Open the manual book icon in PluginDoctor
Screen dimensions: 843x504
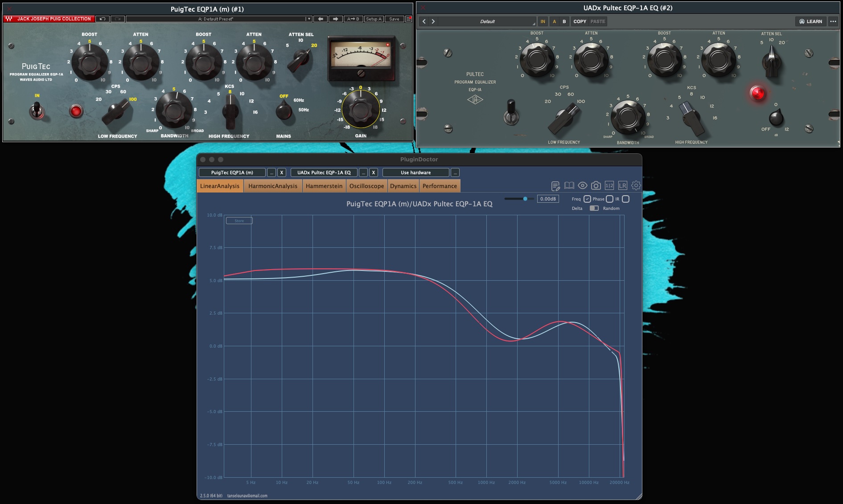pos(569,186)
